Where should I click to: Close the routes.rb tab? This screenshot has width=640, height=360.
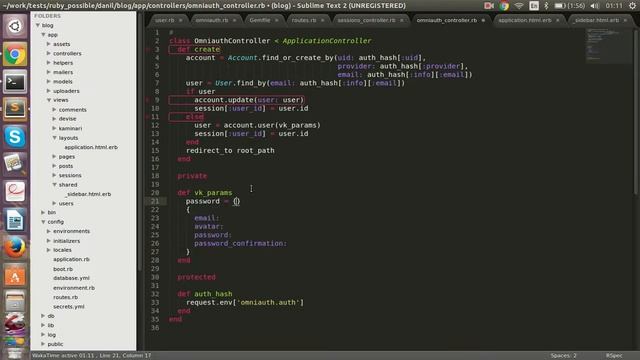(x=322, y=20)
